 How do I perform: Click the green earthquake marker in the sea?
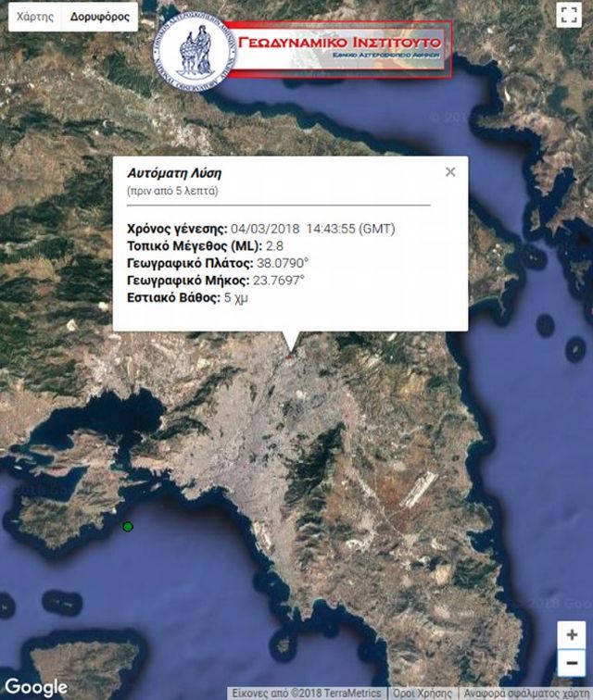128,527
